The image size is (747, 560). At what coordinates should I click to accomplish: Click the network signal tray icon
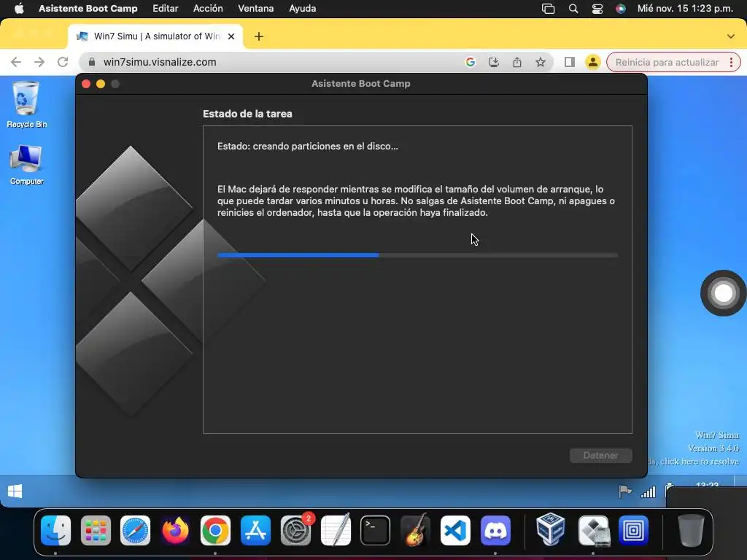(648, 492)
